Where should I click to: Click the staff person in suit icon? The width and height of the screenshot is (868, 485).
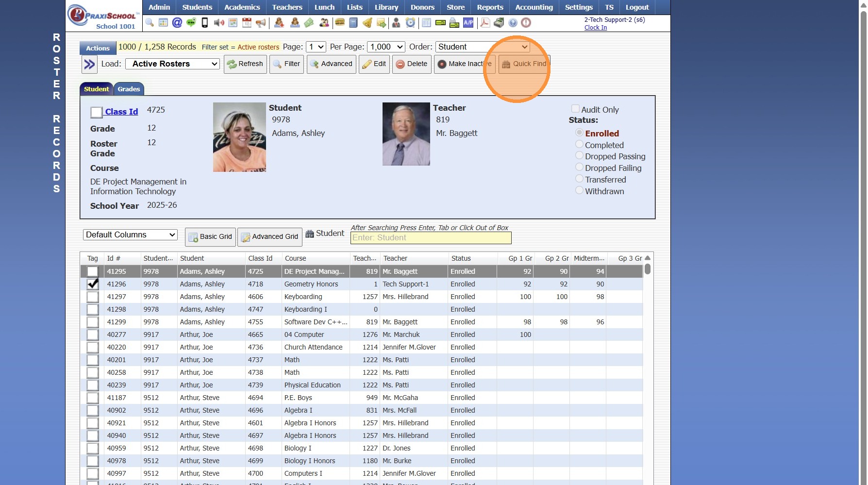396,23
